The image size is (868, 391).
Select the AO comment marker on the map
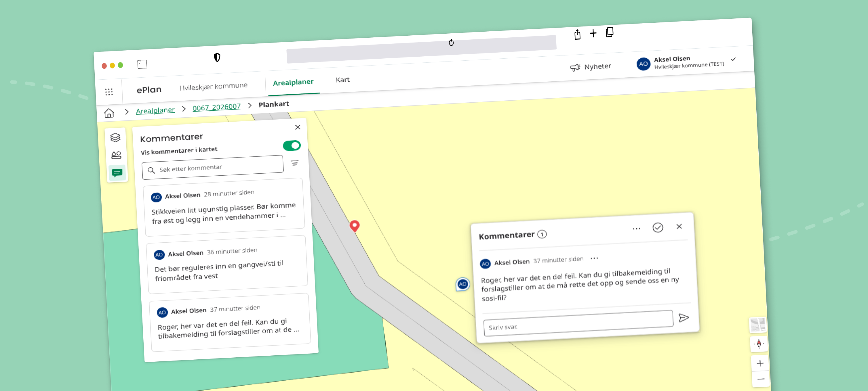tap(463, 284)
